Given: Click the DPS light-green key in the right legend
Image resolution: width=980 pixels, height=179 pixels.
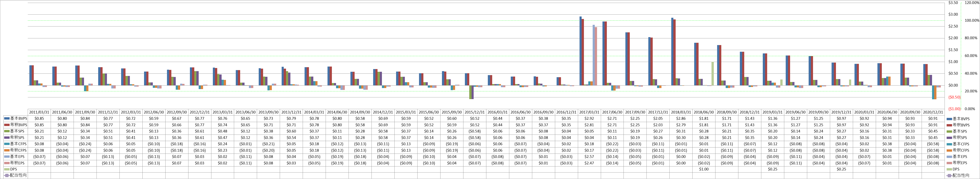Looking at the screenshot, I should click(x=949, y=169).
